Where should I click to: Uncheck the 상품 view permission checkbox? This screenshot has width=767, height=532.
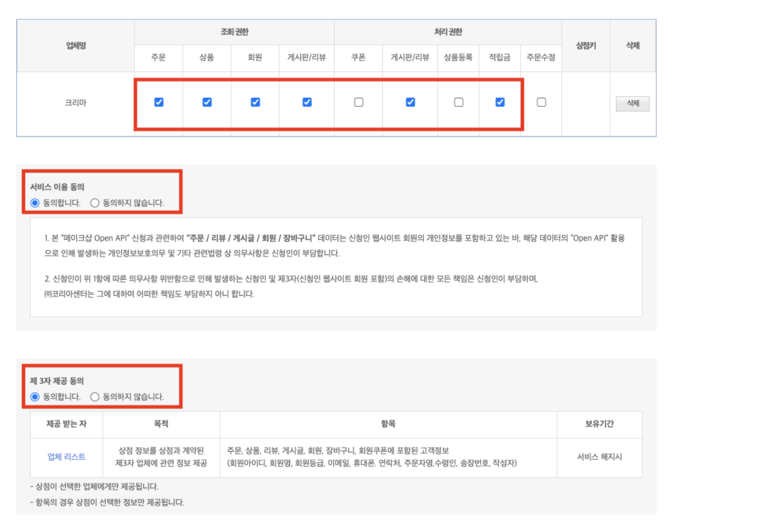point(207,102)
